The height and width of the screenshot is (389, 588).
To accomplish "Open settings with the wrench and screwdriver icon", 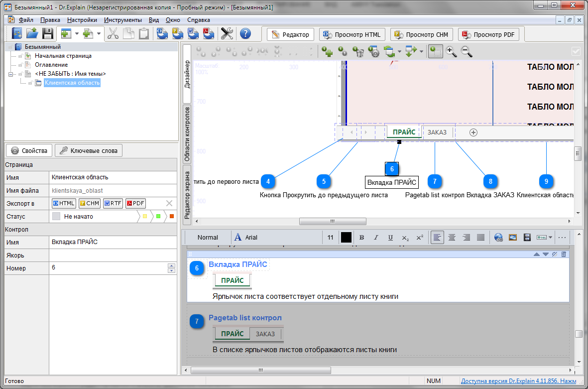I will 227,34.
